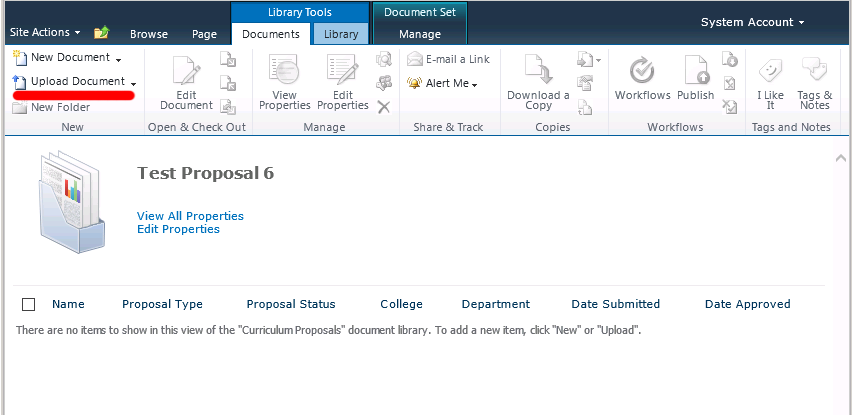The image size is (852, 415).
Task: Expand the New Document dropdown
Action: click(x=118, y=60)
